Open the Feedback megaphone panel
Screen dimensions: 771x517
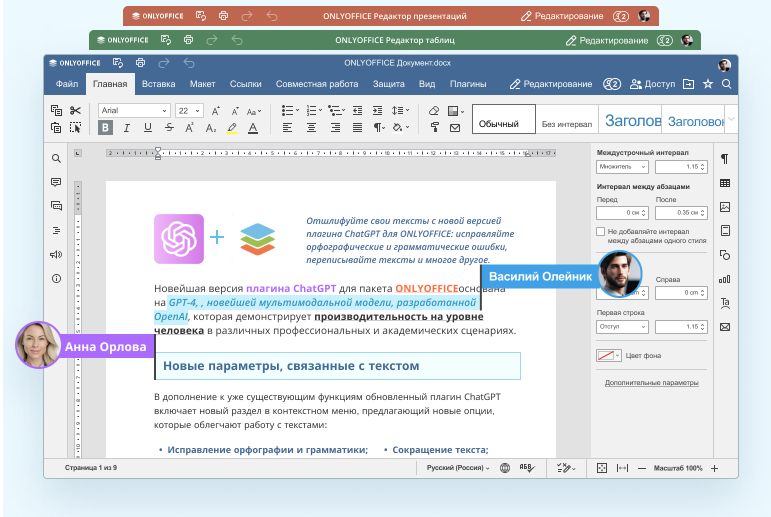(56, 254)
